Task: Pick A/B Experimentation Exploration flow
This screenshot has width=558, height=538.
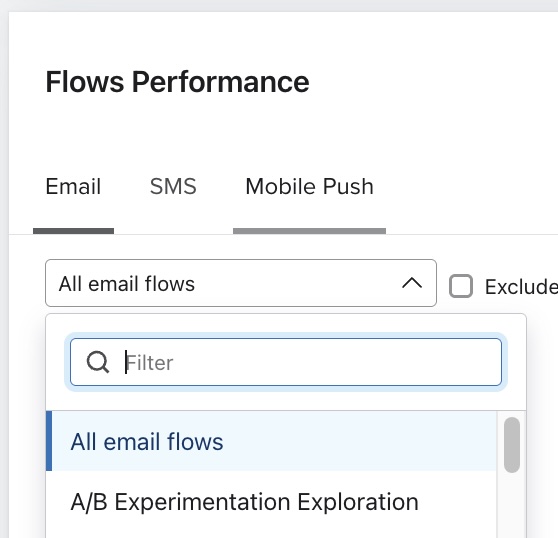Action: [x=271, y=502]
